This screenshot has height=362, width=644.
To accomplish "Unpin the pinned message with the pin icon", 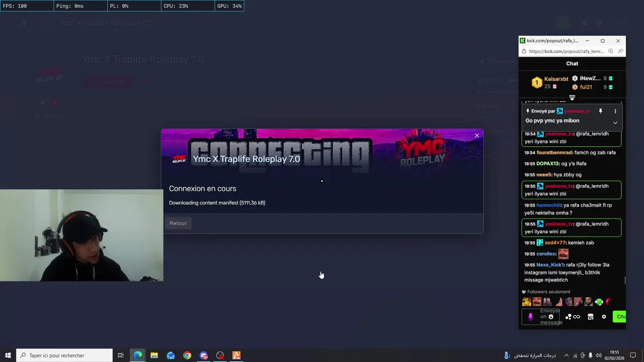I will (x=600, y=111).
